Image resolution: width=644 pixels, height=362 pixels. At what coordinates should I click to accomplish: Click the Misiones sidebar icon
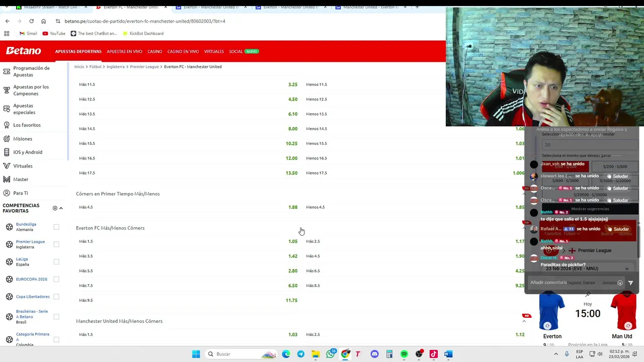[7, 139]
